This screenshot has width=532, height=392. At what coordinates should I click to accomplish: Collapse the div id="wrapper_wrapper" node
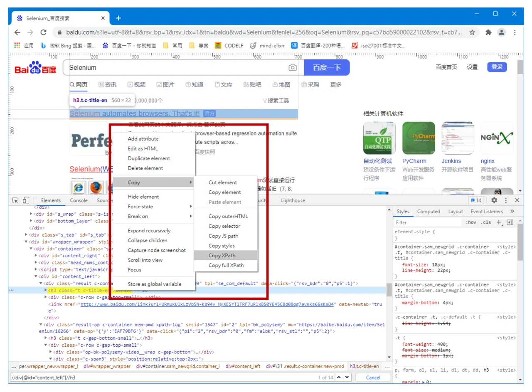[x=26, y=242]
